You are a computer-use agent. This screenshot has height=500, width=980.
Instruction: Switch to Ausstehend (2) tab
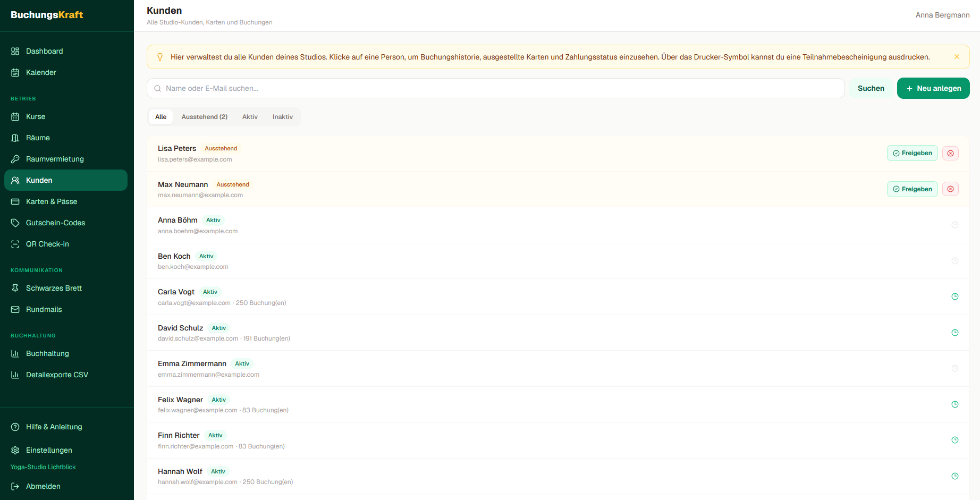point(205,117)
